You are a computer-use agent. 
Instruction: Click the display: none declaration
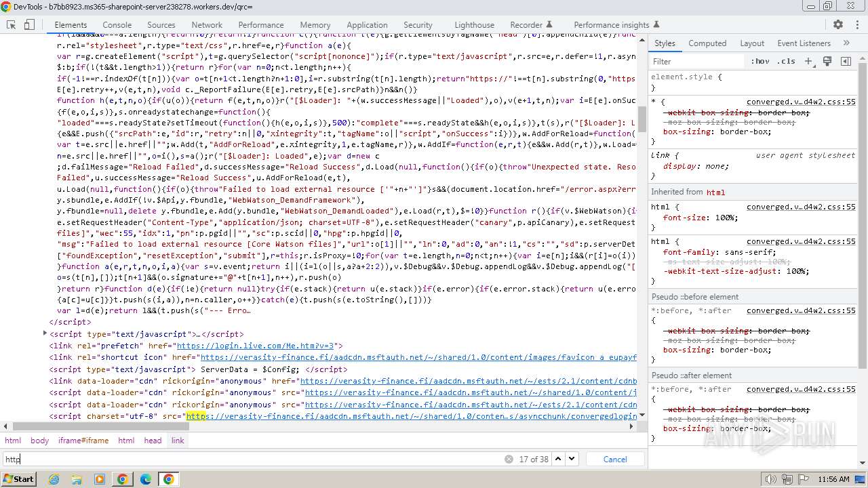click(x=696, y=166)
